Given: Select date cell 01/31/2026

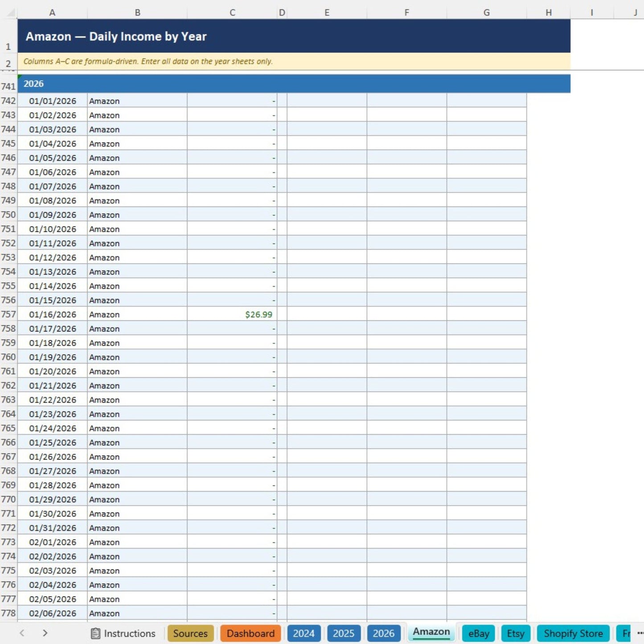Looking at the screenshot, I should (53, 528).
